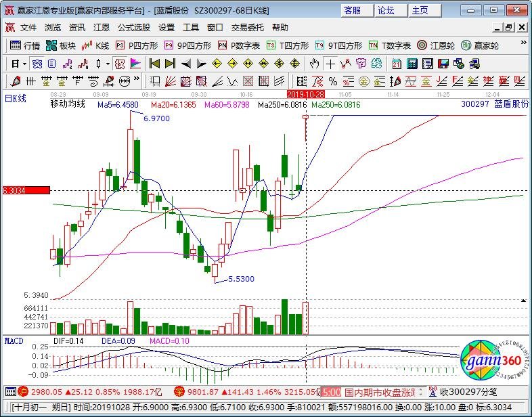The image size is (532, 417).
Task: Expand the candlestick chart type dropdown
Action: point(108,64)
